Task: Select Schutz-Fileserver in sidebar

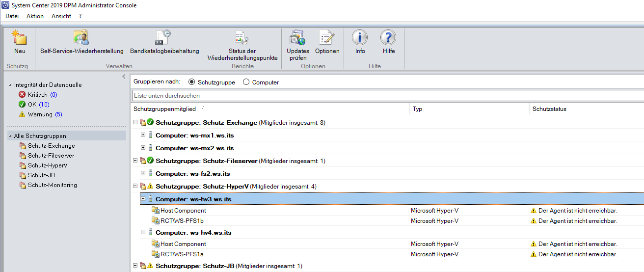Action: [x=51, y=156]
